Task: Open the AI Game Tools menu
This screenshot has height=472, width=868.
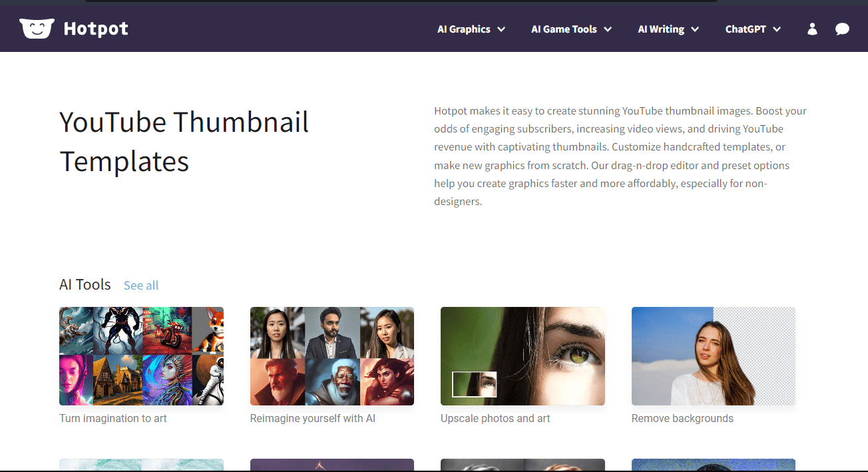Action: tap(564, 29)
